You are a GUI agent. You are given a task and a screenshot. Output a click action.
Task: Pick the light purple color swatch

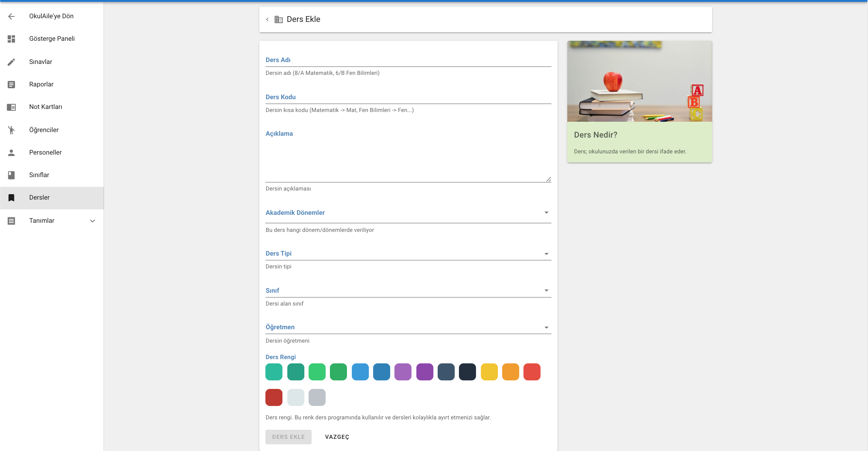(x=403, y=372)
